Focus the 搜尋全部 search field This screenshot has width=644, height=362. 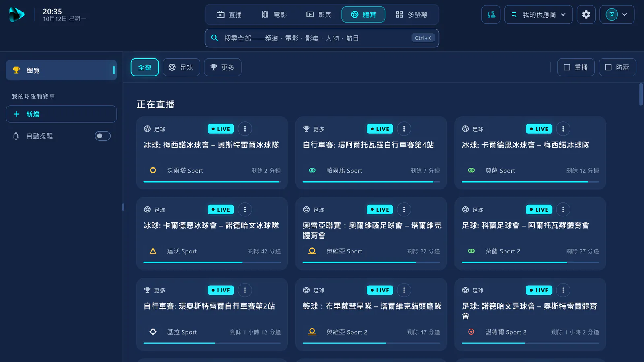click(322, 38)
